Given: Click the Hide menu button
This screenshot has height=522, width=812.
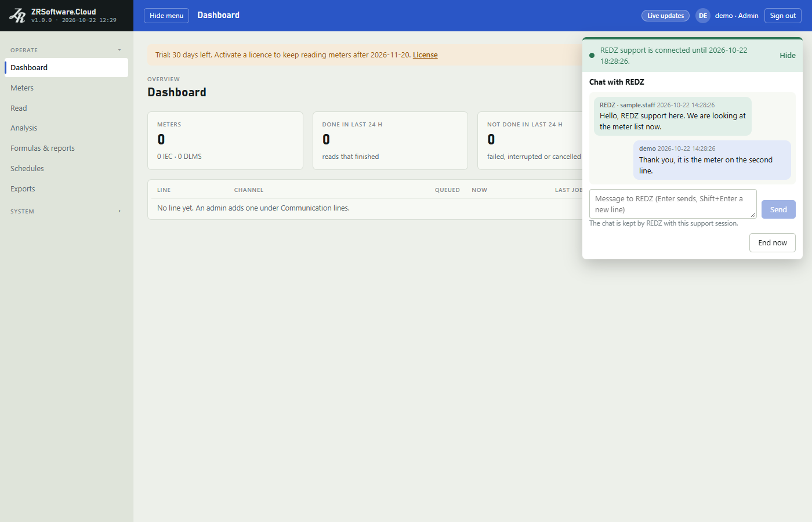Looking at the screenshot, I should [x=166, y=16].
